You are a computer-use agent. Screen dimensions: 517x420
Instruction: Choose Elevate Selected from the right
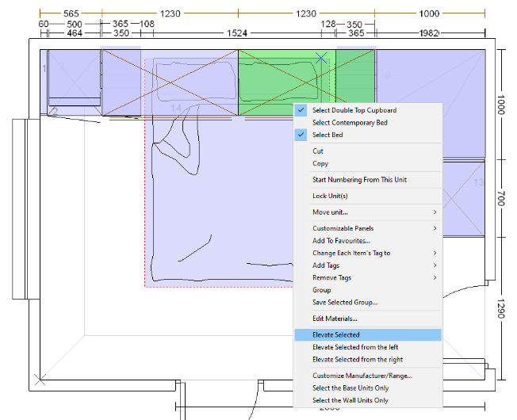tap(368, 360)
